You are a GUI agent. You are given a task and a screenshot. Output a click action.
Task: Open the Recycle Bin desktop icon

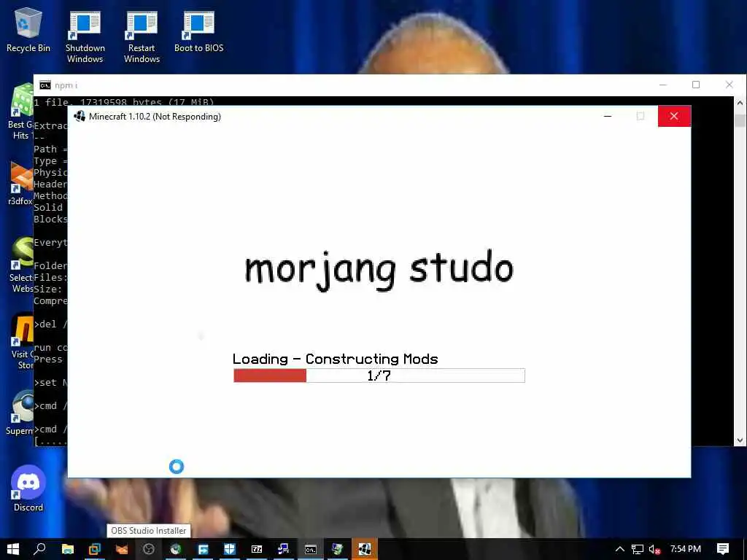(28, 29)
